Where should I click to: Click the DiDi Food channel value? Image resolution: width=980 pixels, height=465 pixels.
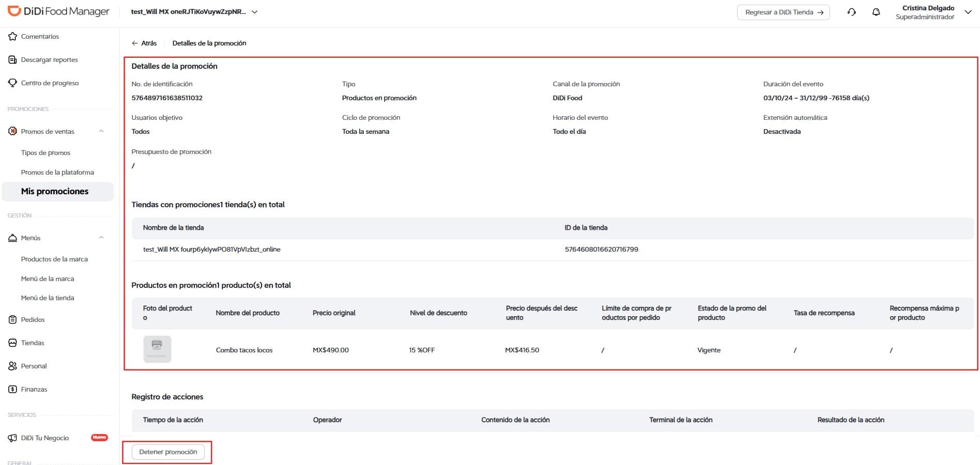coord(567,98)
